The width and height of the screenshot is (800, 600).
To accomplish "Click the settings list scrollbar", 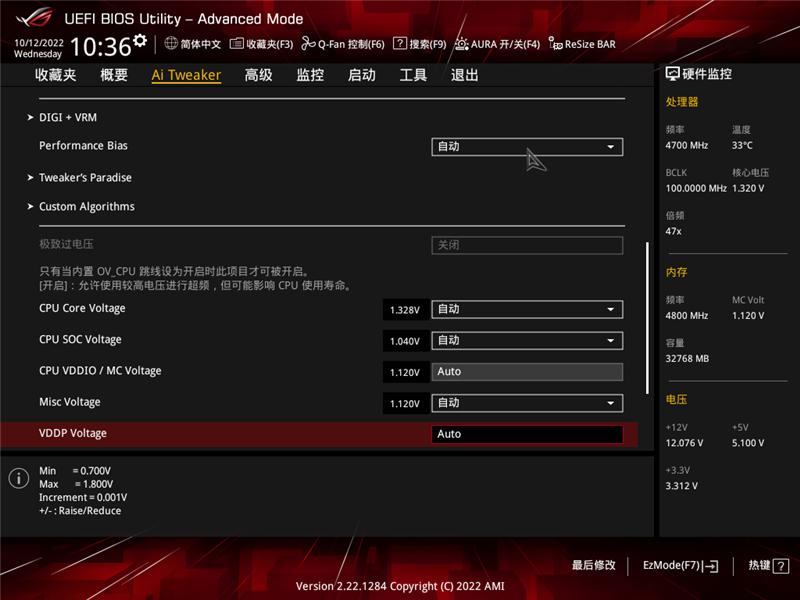I will pyautogui.click(x=647, y=317).
